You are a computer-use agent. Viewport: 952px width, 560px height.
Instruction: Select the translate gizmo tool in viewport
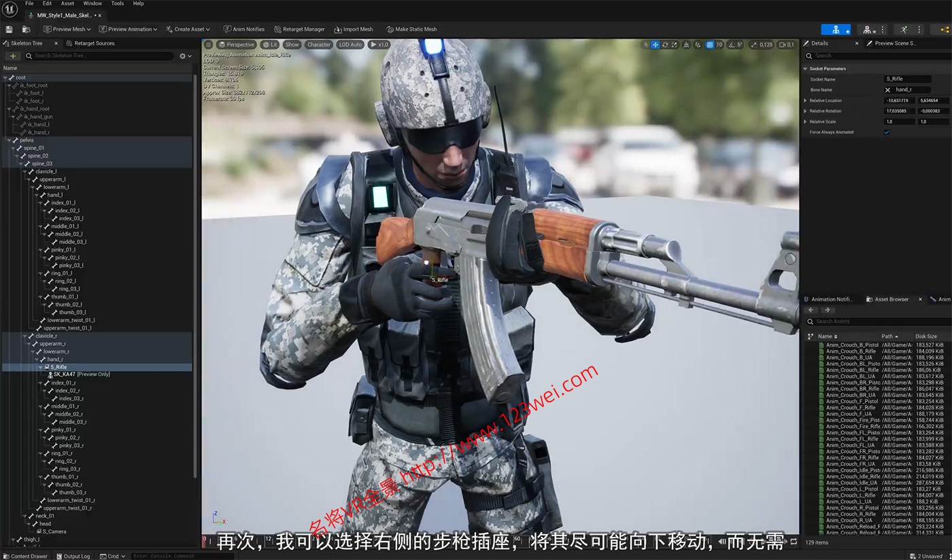(x=655, y=45)
